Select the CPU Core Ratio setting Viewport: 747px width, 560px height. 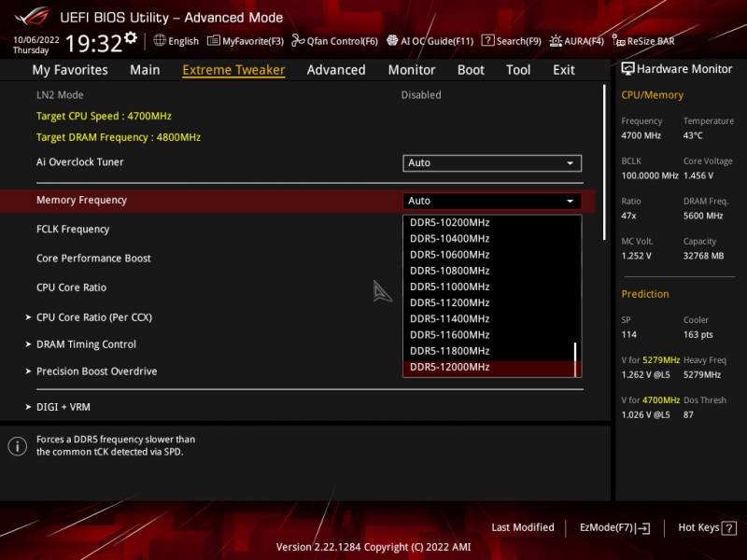[x=72, y=287]
